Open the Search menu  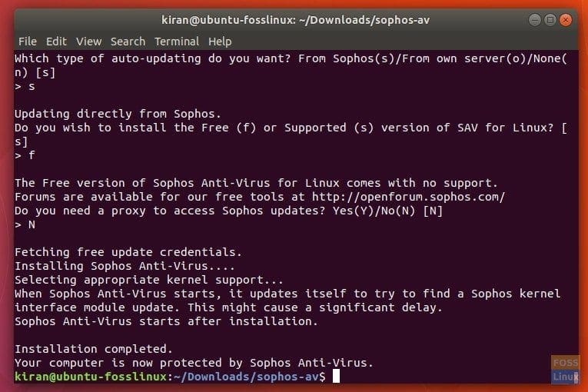[128, 42]
